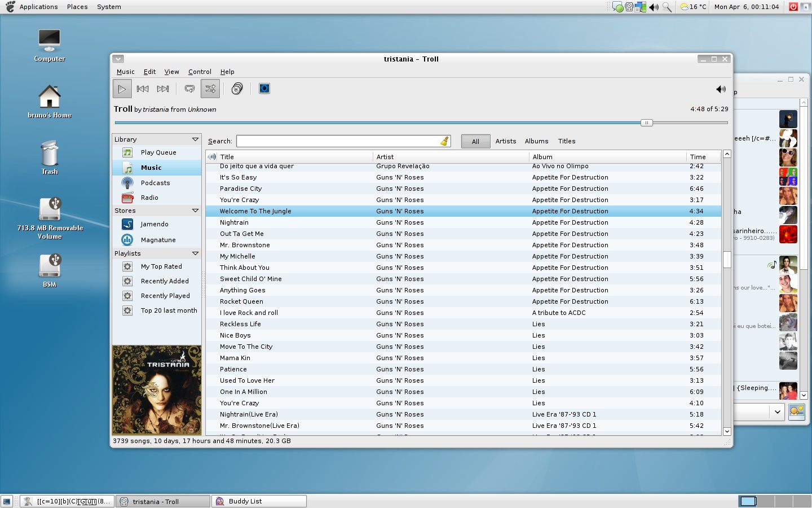Filter search by Titles
The image size is (812, 508).
click(x=567, y=141)
